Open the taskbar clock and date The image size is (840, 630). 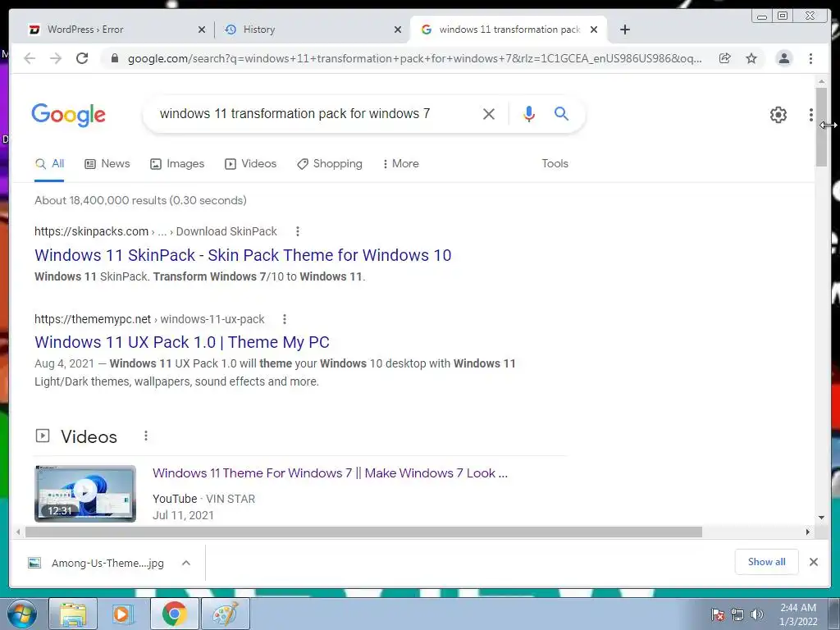798,614
